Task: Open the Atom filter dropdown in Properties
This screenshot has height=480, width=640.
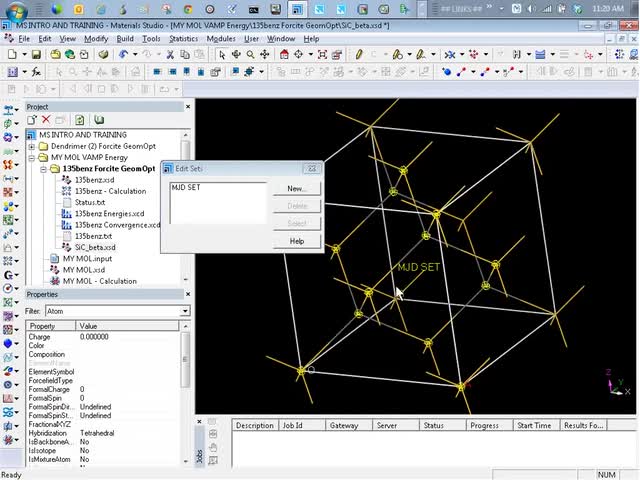Action: [x=184, y=311]
